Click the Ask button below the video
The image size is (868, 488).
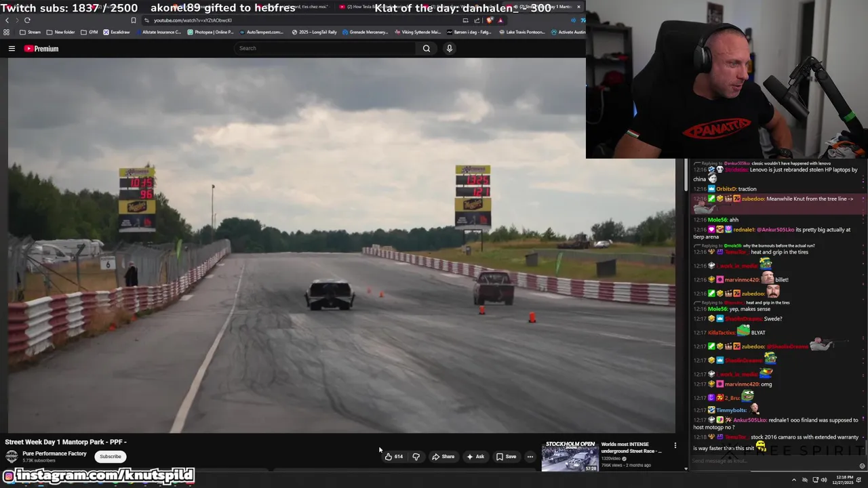coord(475,457)
